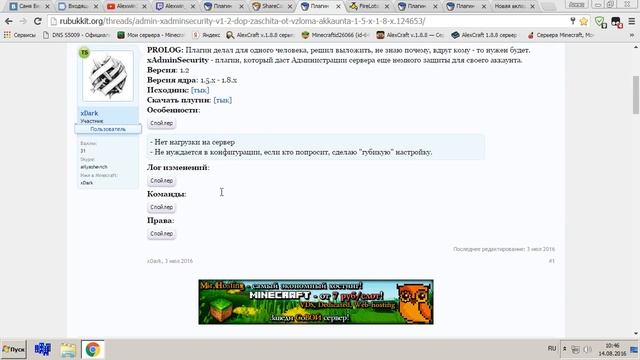
Task: Select the PROLOG heading text
Action: [165, 50]
